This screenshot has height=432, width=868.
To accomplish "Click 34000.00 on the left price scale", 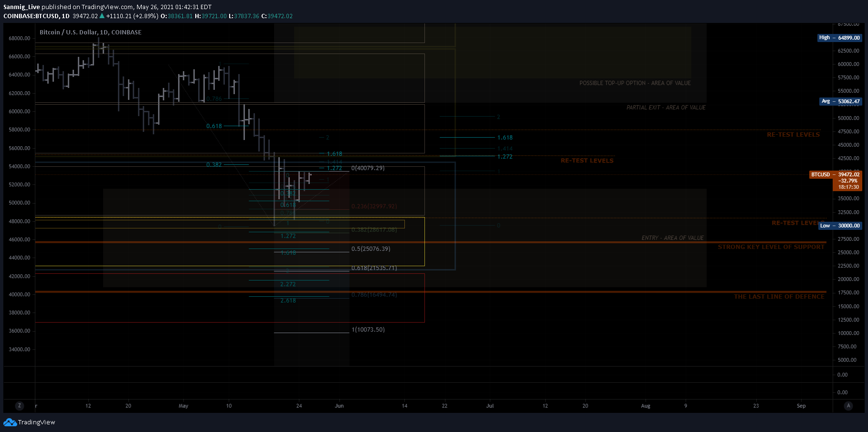I will click(x=19, y=349).
